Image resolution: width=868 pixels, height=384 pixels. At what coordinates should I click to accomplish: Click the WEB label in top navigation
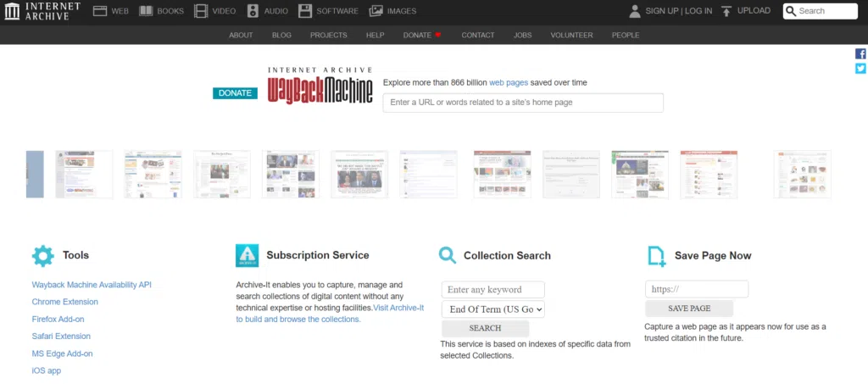click(x=120, y=11)
